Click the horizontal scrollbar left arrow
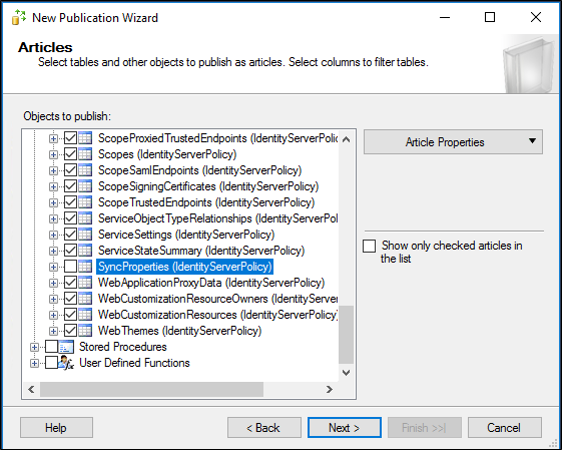Viewport: 562px width, 450px height. click(32, 389)
